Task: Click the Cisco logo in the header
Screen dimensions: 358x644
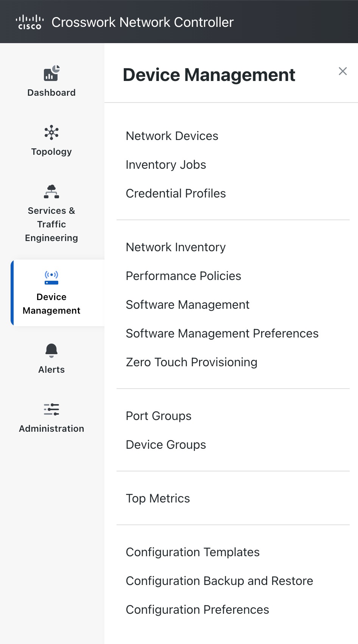Action: 30,22
